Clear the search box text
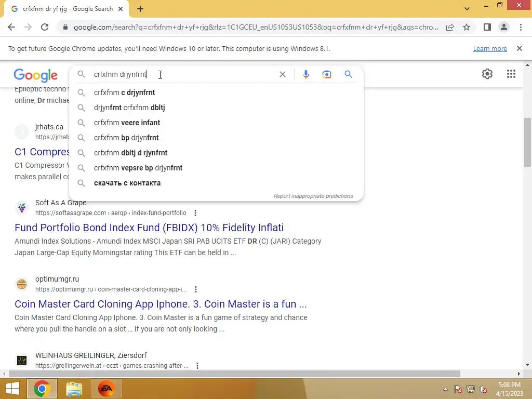Viewport: 532px width, 399px height. (282, 74)
